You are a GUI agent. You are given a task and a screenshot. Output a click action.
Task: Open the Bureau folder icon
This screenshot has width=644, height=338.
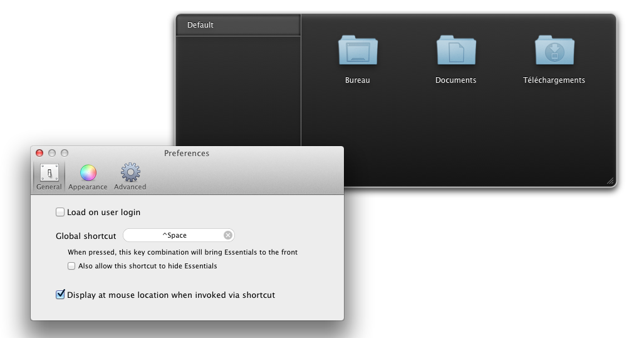(x=358, y=51)
